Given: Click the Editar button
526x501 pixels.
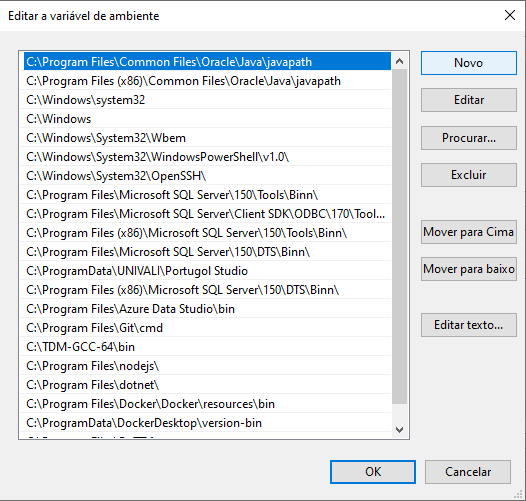Looking at the screenshot, I should click(469, 100).
